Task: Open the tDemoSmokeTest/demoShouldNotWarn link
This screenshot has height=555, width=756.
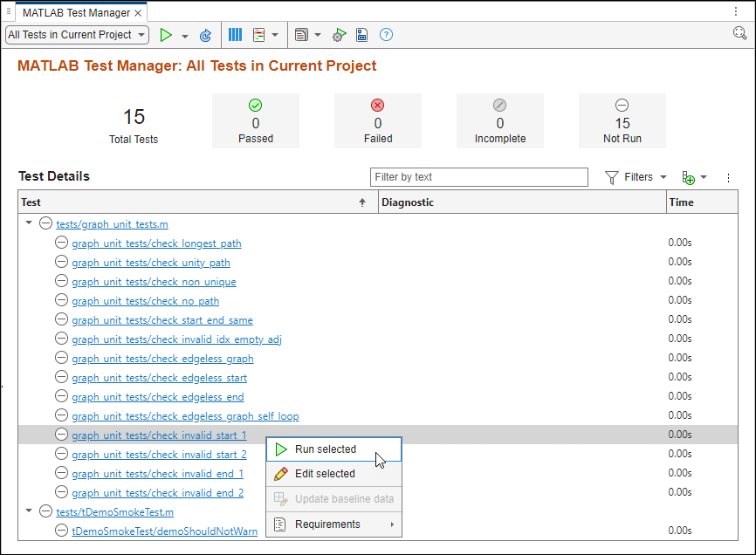Action: 164,531
